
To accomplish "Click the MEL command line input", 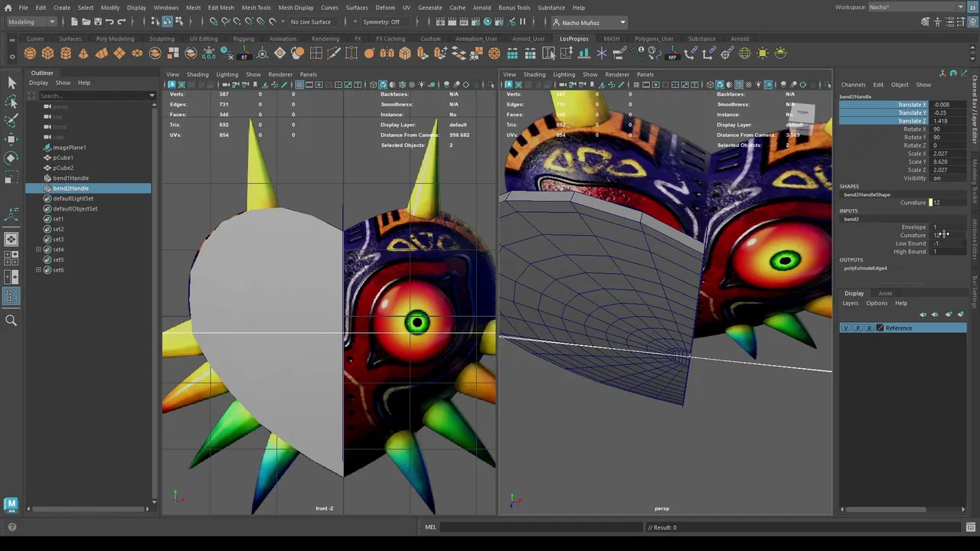I will (543, 527).
